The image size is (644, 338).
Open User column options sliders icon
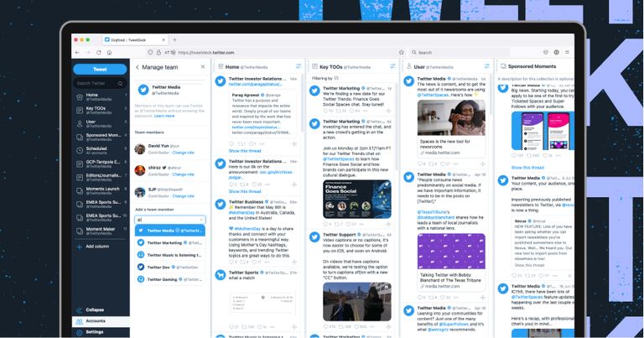point(486,66)
